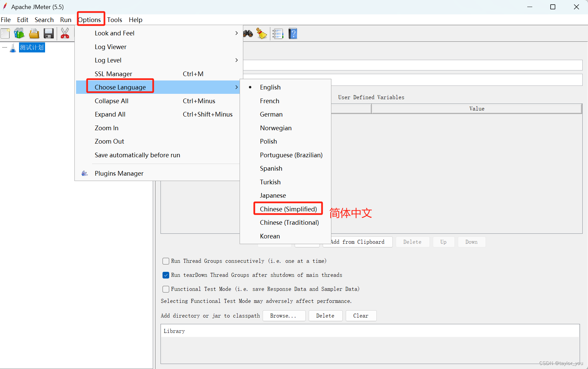Select Portuguese (Brazilian) language

pyautogui.click(x=291, y=155)
